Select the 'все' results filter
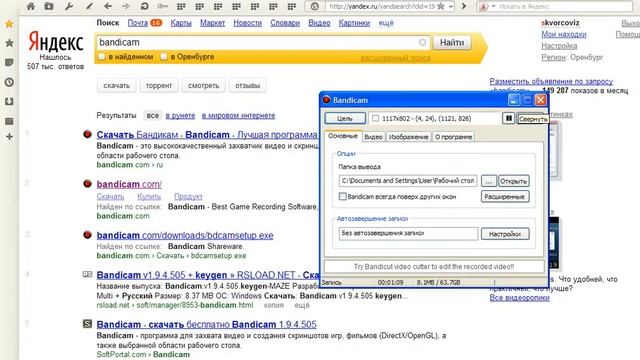This screenshot has height=360, width=640. (x=152, y=116)
